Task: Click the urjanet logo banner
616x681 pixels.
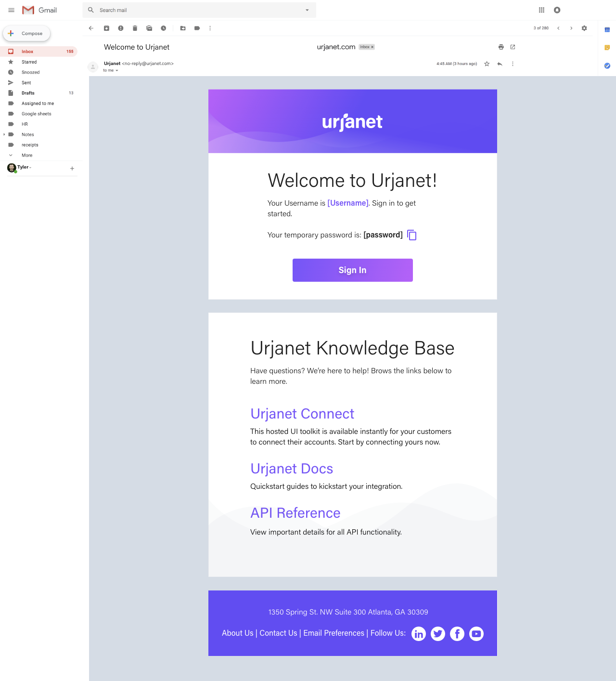Action: click(x=353, y=121)
